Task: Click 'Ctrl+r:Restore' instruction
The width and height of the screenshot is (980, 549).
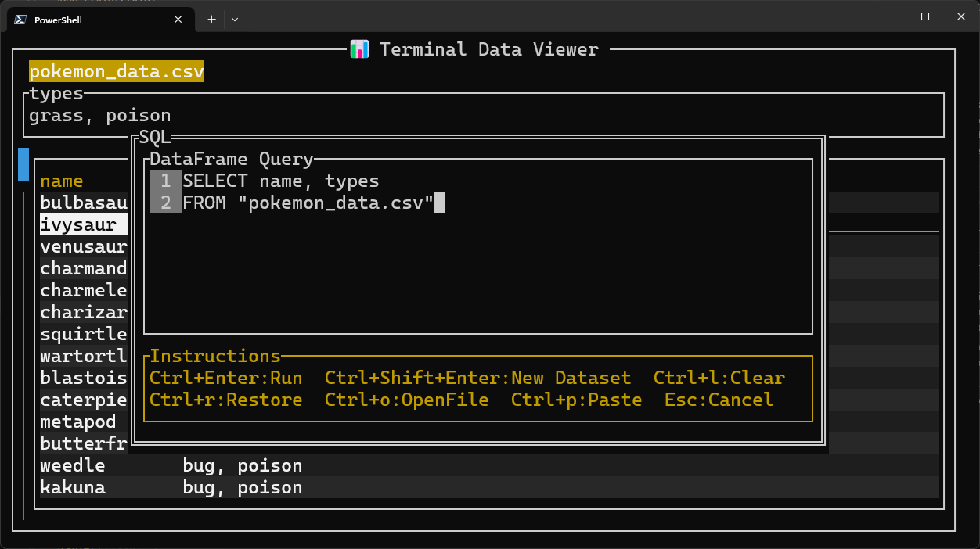Action: coord(226,400)
